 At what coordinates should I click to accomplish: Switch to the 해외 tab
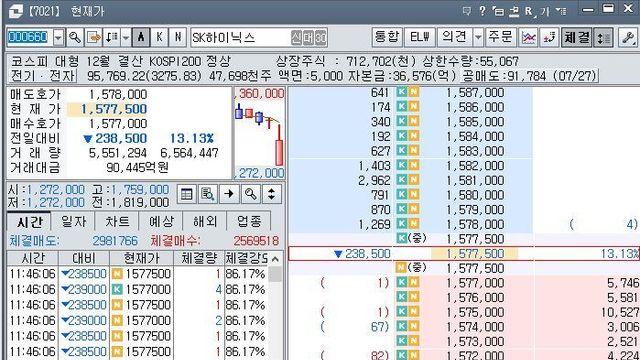(x=205, y=222)
